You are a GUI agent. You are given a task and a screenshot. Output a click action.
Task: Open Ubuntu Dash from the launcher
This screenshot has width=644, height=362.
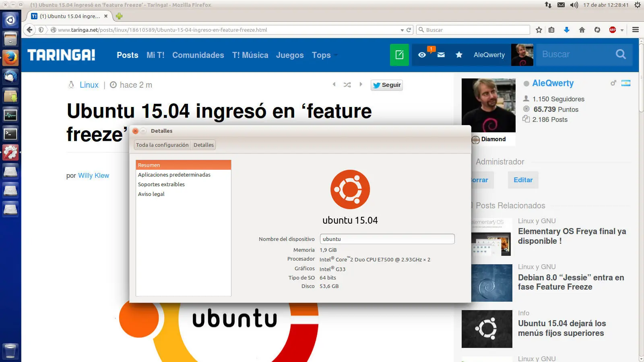[10, 20]
